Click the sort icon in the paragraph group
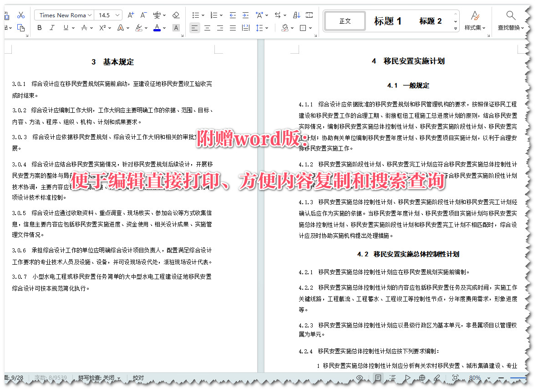Image resolution: width=538 pixels, height=392 pixels. (x=296, y=15)
